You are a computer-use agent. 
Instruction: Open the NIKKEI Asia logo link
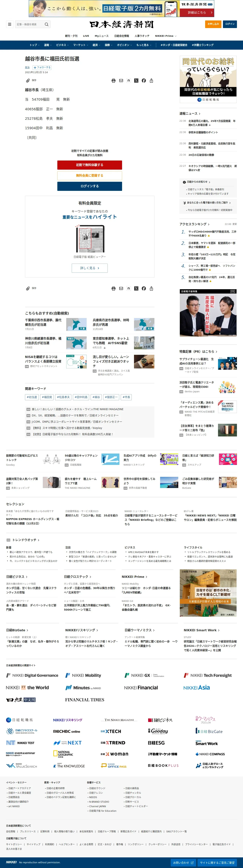click(197, 687)
